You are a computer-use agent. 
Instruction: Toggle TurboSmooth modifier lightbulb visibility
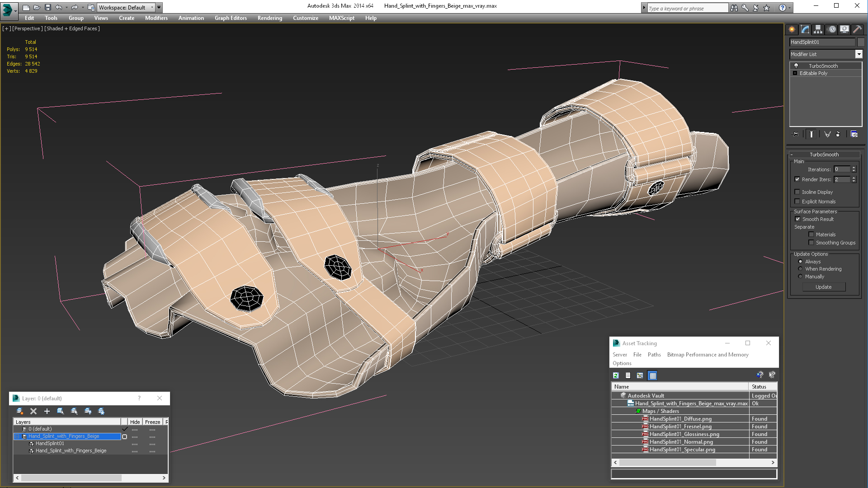pyautogui.click(x=796, y=66)
